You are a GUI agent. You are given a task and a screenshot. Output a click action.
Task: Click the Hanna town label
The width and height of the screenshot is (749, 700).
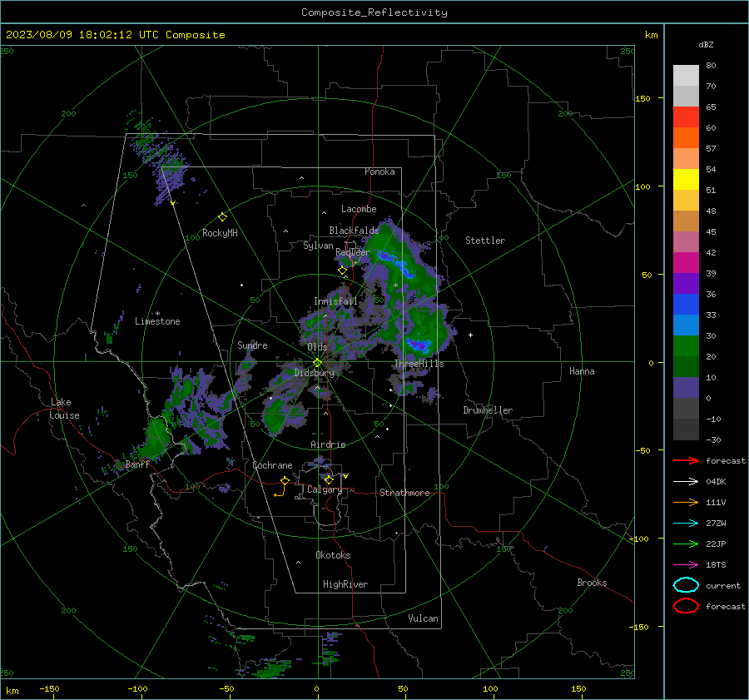[x=582, y=371]
